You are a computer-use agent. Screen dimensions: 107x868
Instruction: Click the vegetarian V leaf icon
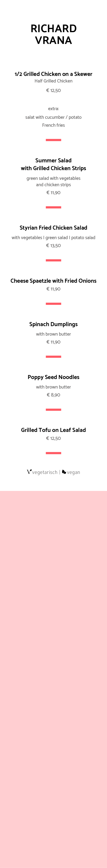click(29, 472)
